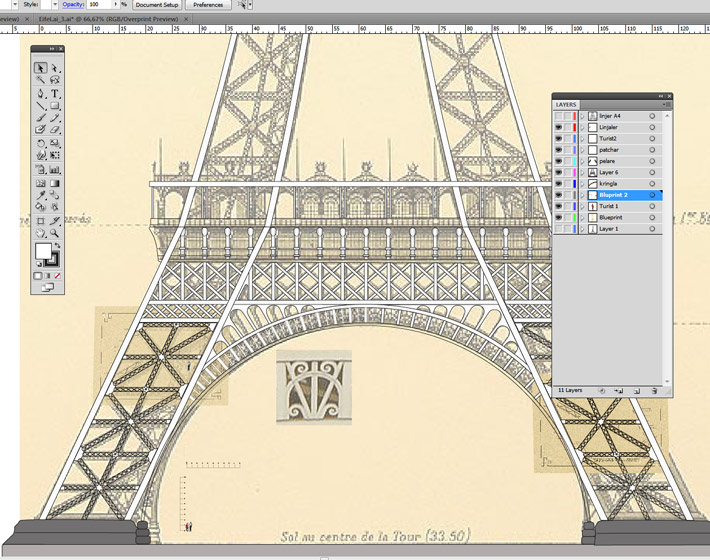
Task: Click the white Fill color swatch
Action: [43, 251]
